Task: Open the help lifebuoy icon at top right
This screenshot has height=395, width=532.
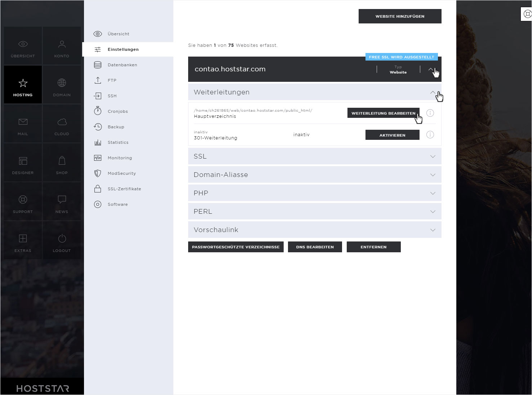Action: point(527,14)
